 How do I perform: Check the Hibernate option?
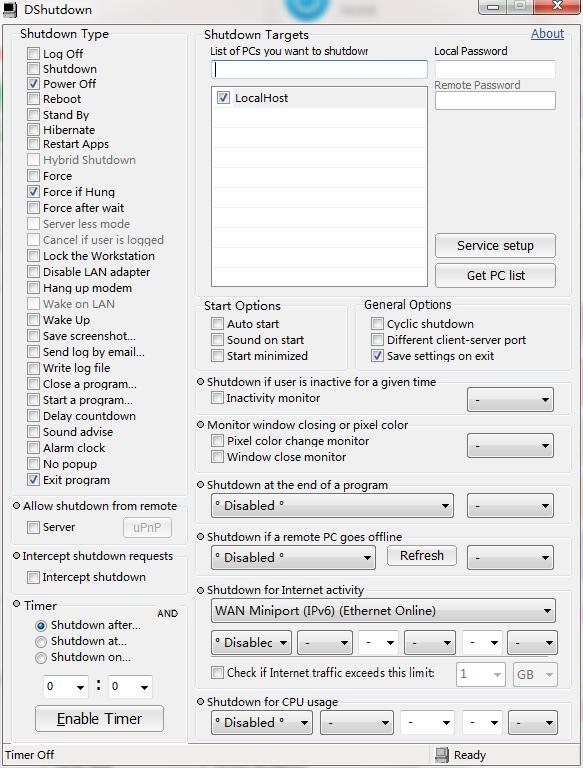click(33, 130)
